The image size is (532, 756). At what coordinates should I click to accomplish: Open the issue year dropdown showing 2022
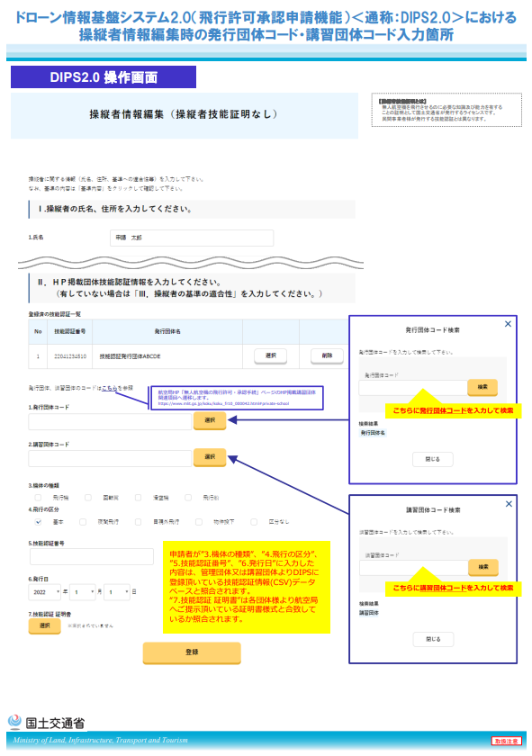click(45, 592)
